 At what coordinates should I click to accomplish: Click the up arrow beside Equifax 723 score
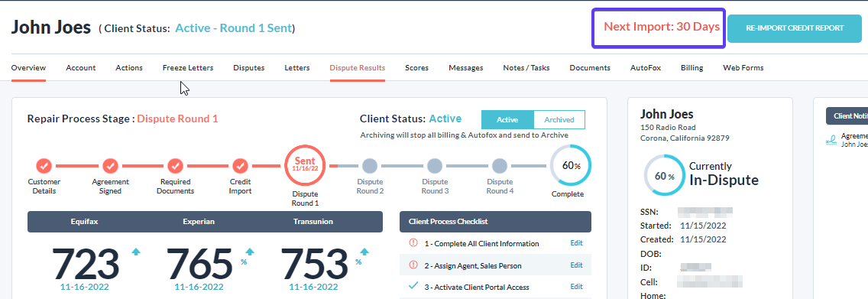(136, 252)
